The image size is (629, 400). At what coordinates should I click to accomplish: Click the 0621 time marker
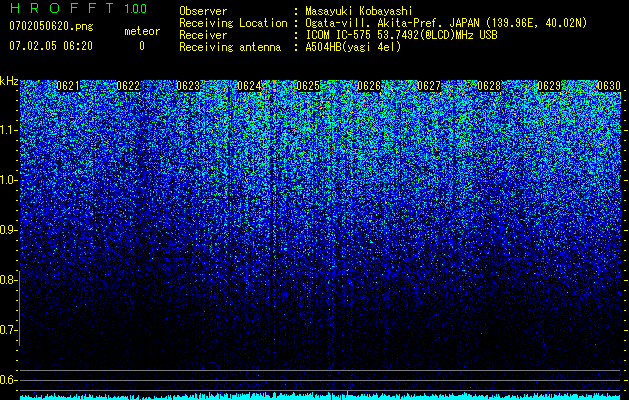[x=68, y=86]
